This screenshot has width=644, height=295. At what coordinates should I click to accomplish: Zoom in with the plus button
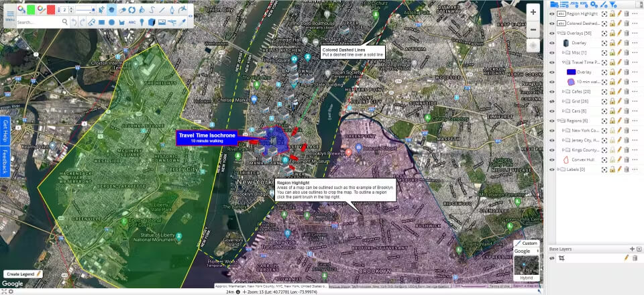click(x=533, y=12)
